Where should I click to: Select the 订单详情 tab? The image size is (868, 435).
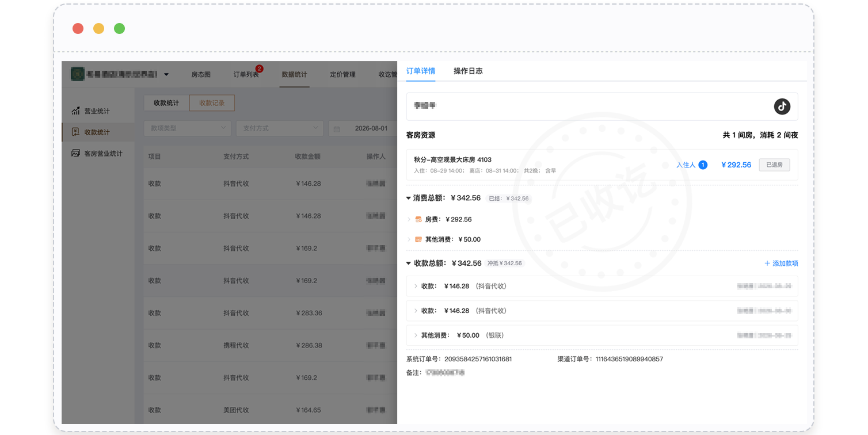click(x=421, y=71)
